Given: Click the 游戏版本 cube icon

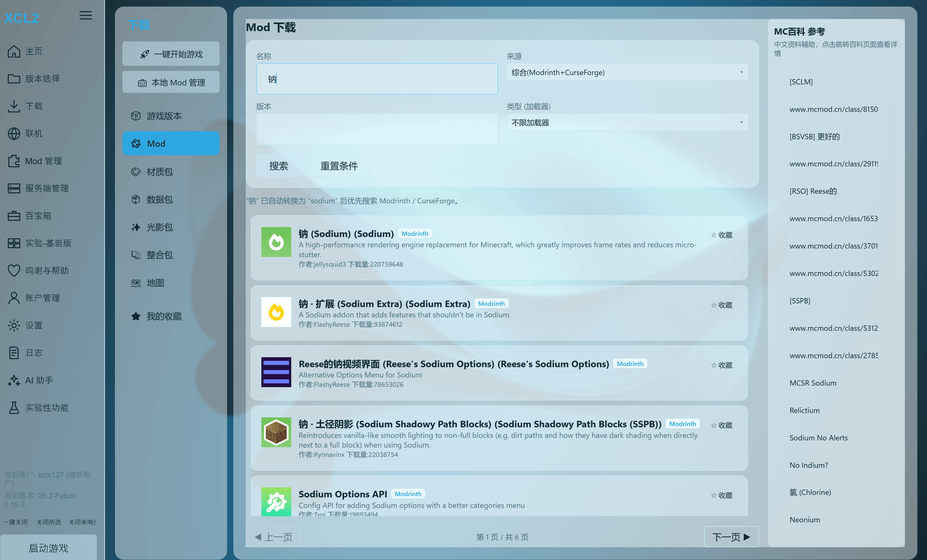Looking at the screenshot, I should click(136, 116).
